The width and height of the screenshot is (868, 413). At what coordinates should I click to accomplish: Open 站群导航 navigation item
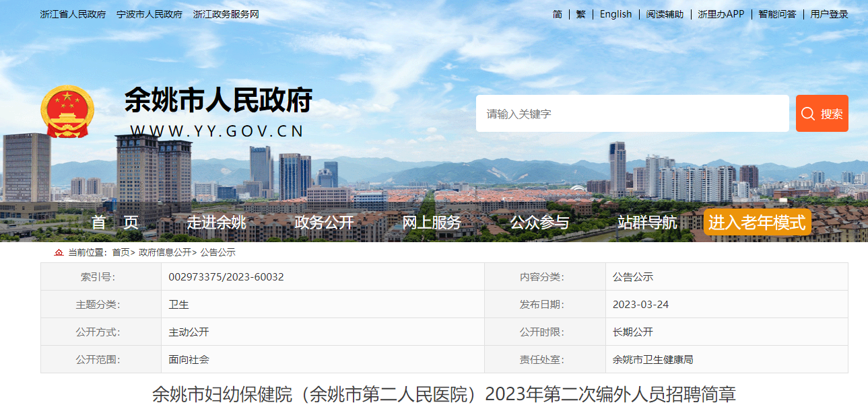pos(648,223)
